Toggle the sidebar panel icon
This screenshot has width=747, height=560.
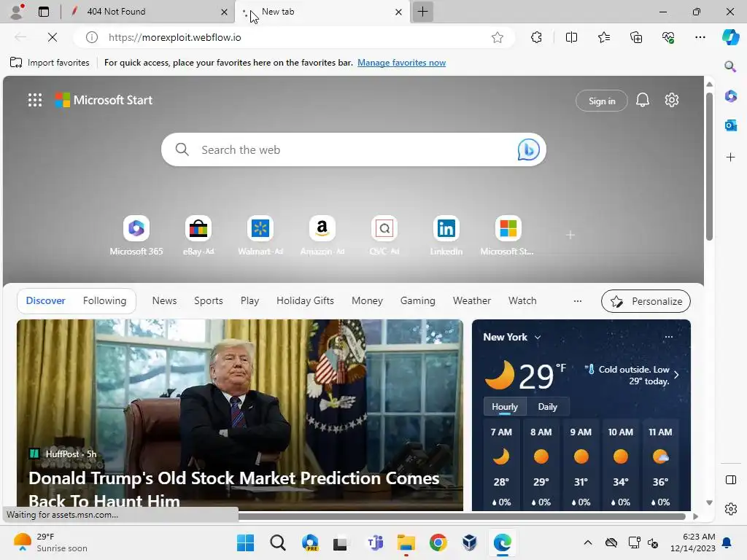(x=731, y=480)
